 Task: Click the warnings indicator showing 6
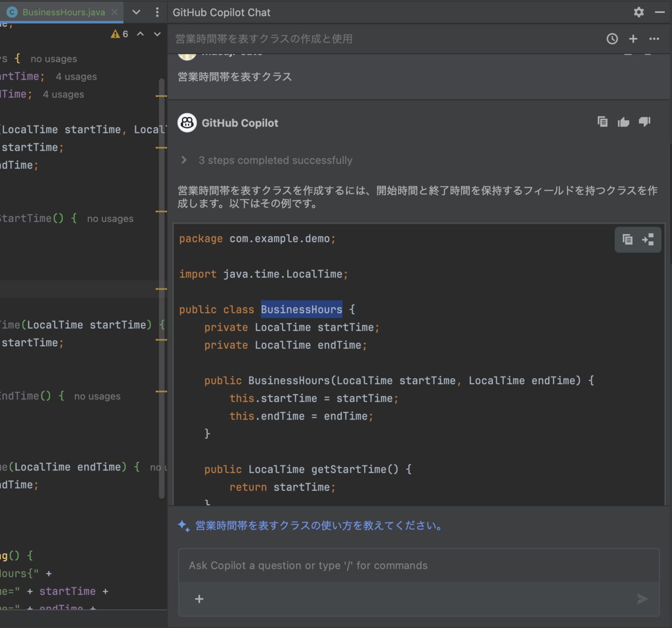(119, 34)
